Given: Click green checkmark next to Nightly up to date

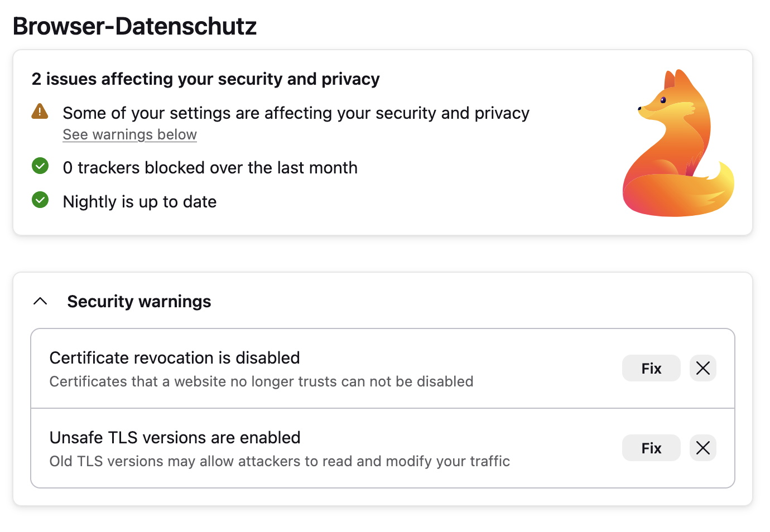Looking at the screenshot, I should 40,200.
